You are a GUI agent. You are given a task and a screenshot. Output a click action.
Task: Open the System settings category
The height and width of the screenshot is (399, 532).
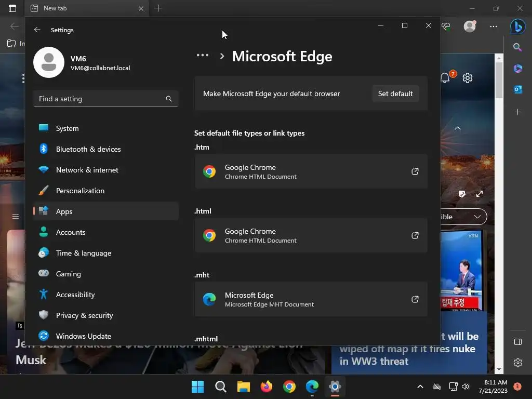click(106, 128)
